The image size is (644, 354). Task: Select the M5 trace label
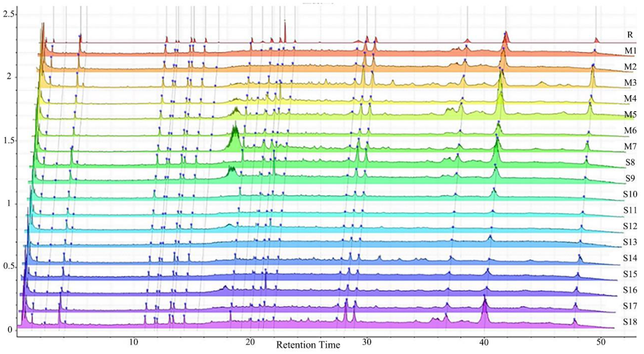click(630, 115)
